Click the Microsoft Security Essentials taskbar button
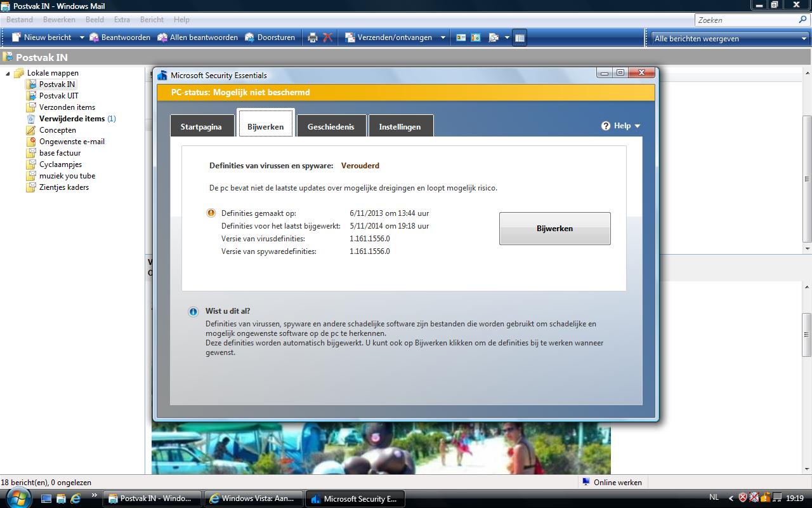 355,498
